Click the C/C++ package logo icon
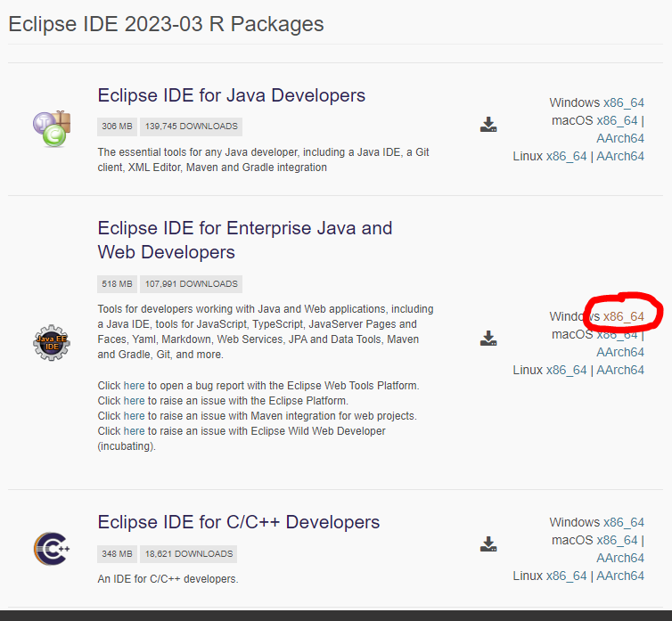The image size is (672, 621). point(52,549)
